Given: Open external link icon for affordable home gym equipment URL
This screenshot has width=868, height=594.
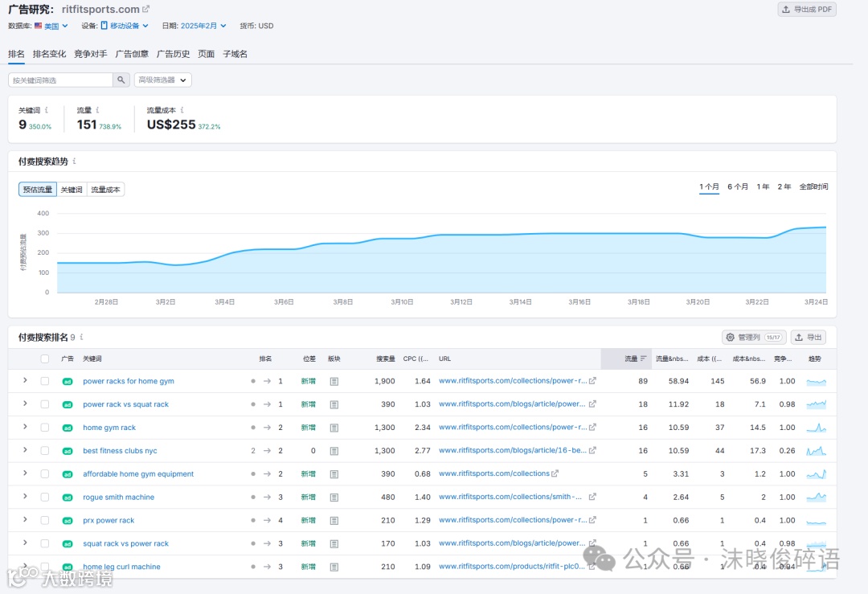Looking at the screenshot, I should (x=555, y=474).
